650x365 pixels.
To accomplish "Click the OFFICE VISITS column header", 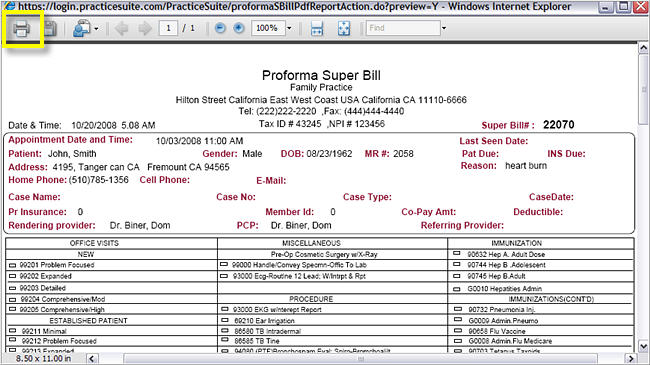I will click(94, 243).
